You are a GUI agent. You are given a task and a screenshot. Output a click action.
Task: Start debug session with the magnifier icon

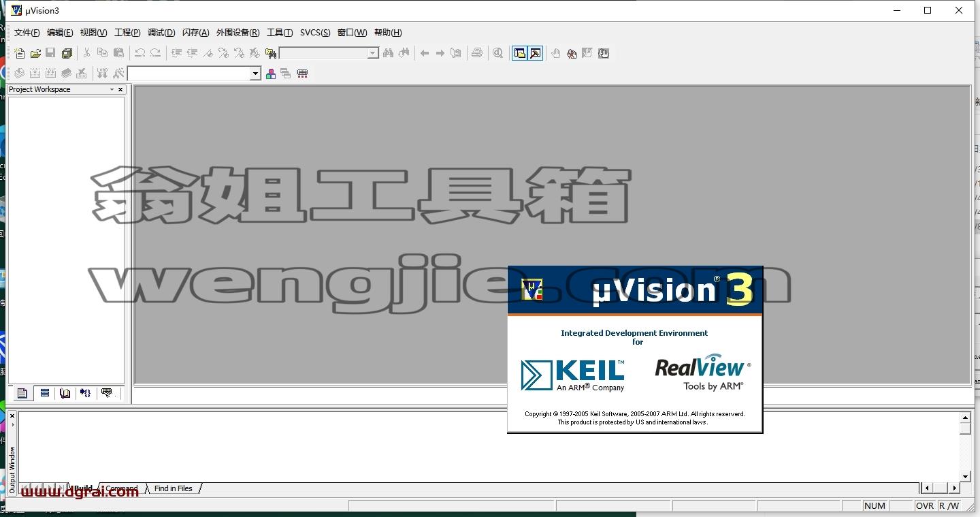[x=498, y=53]
